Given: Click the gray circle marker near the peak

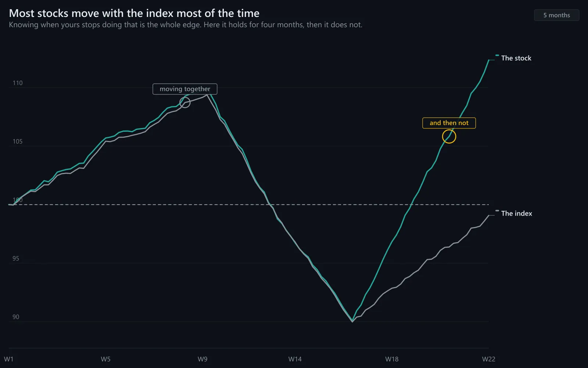Looking at the screenshot, I should (x=185, y=103).
